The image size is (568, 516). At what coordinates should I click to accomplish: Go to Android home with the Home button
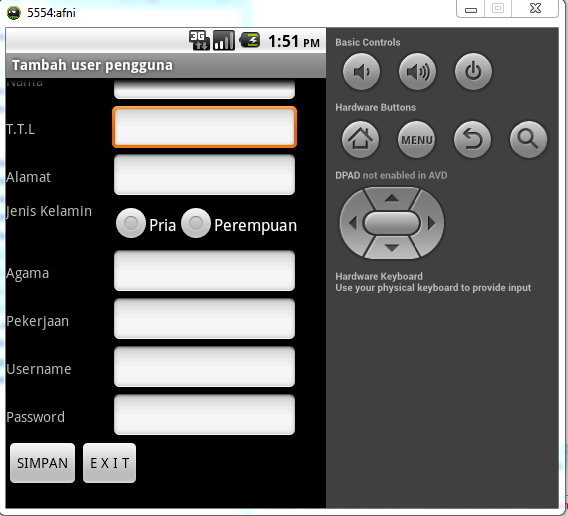tap(360, 140)
